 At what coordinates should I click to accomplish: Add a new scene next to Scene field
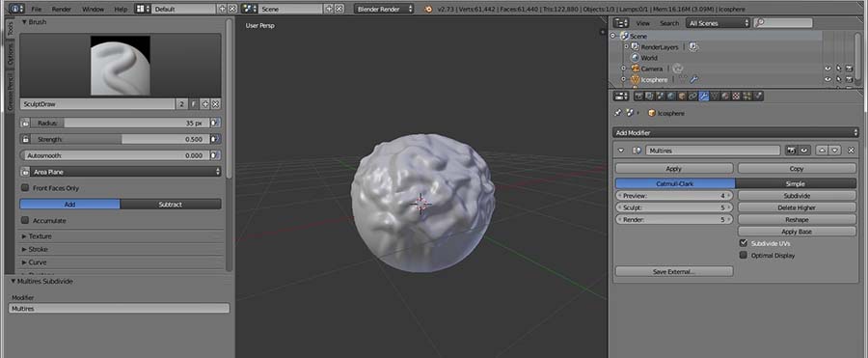click(329, 9)
